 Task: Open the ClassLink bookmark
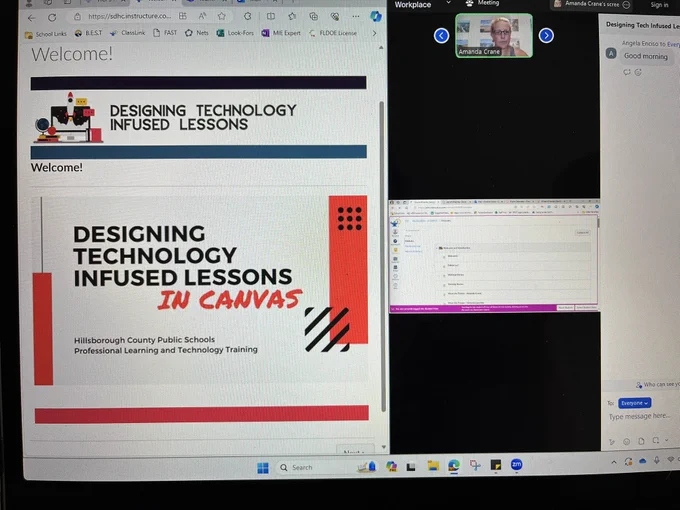click(x=128, y=33)
